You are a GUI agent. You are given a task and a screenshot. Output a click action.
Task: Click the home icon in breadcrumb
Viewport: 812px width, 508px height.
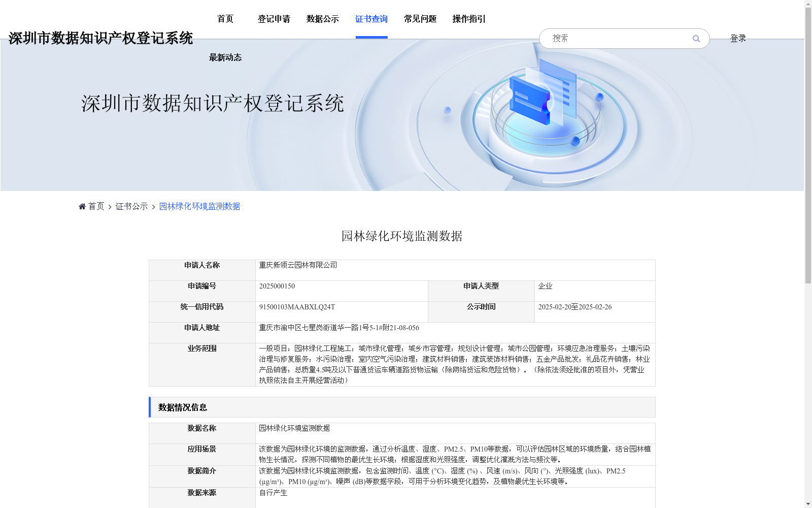click(82, 206)
